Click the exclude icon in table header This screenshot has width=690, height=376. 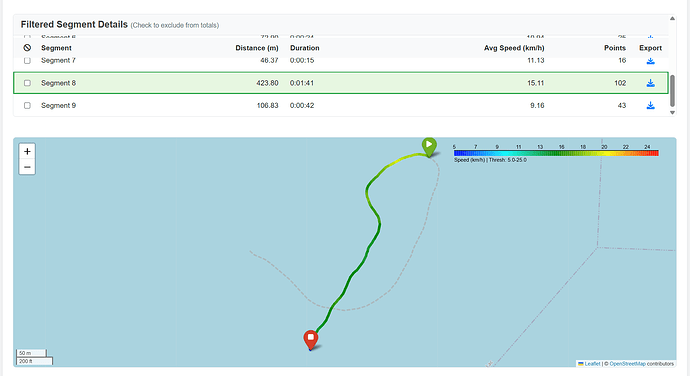click(27, 48)
